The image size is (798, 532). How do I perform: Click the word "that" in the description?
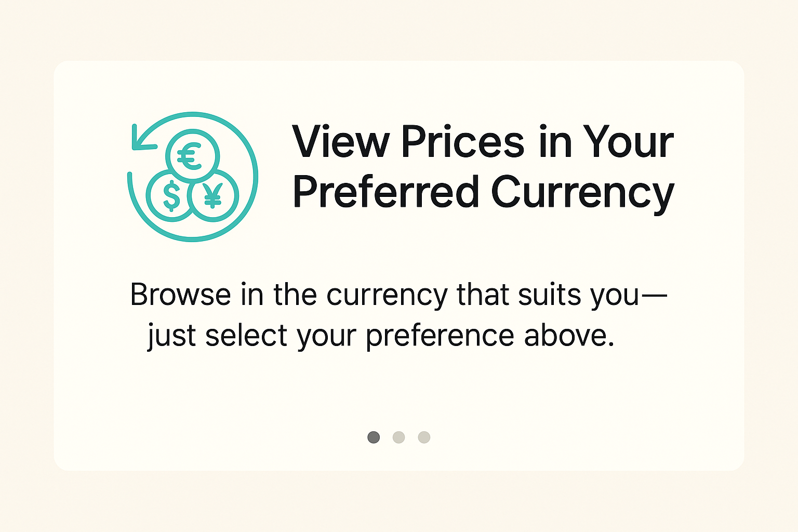point(483,295)
